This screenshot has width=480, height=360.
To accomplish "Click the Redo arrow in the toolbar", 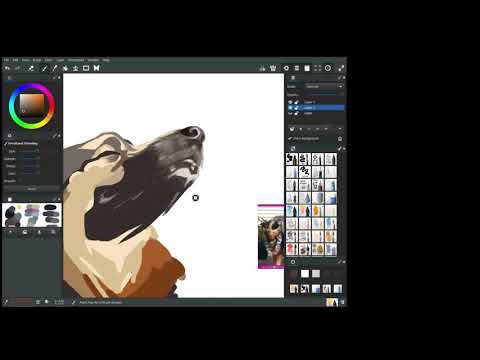I will tap(17, 68).
